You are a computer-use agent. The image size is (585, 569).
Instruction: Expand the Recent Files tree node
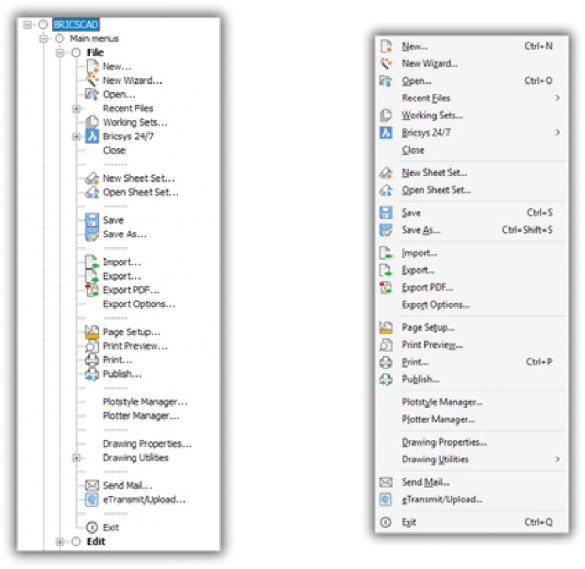click(76, 109)
